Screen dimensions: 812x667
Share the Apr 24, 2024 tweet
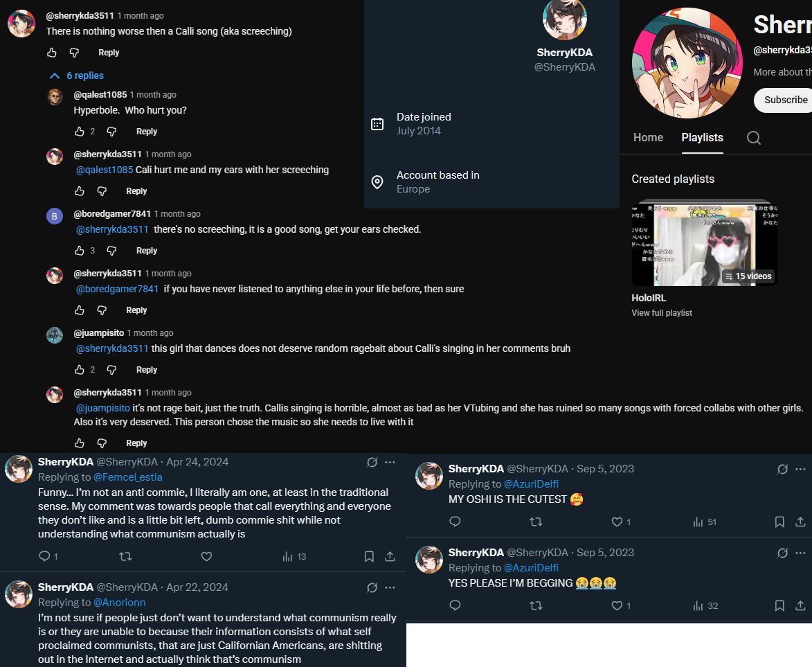[x=390, y=557]
